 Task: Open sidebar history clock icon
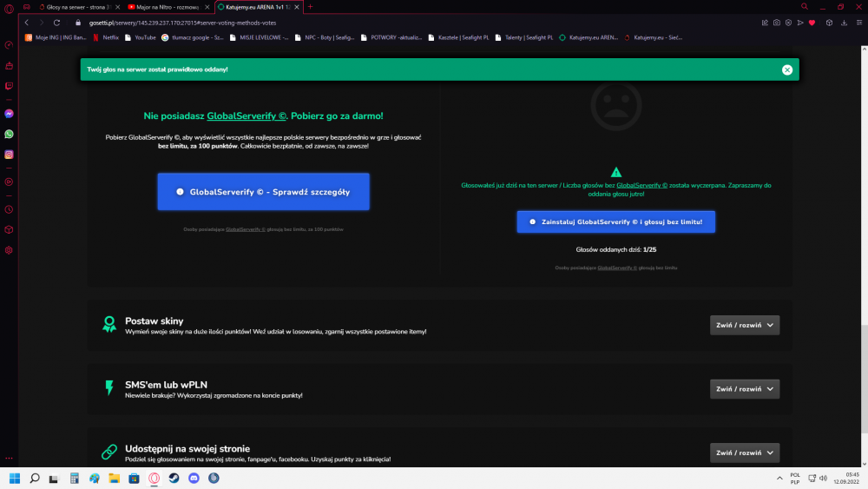[9, 209]
